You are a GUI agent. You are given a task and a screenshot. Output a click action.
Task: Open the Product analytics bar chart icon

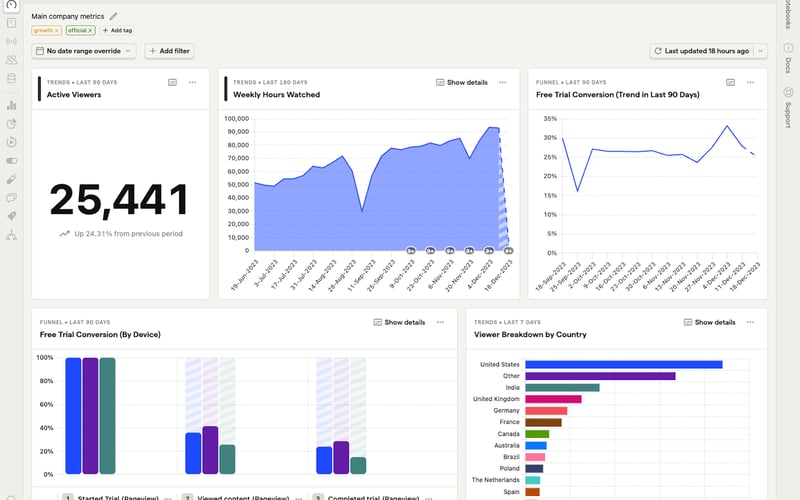[x=11, y=106]
